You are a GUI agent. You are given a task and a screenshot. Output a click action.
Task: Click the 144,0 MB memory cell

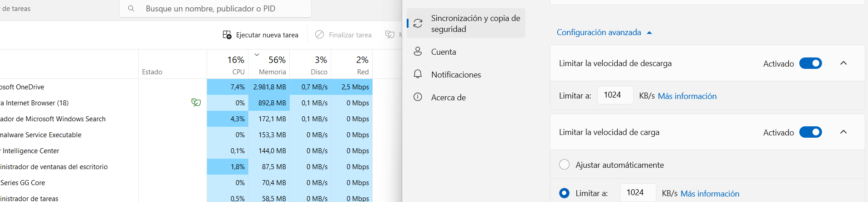[269, 150]
